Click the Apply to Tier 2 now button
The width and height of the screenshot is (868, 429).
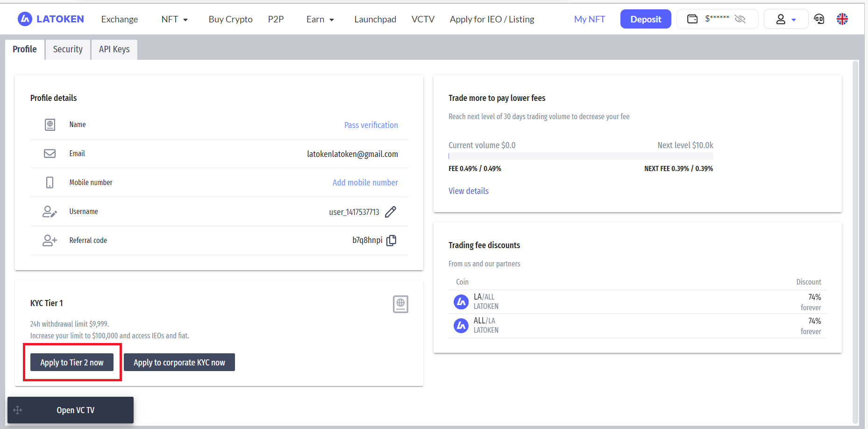[72, 363]
